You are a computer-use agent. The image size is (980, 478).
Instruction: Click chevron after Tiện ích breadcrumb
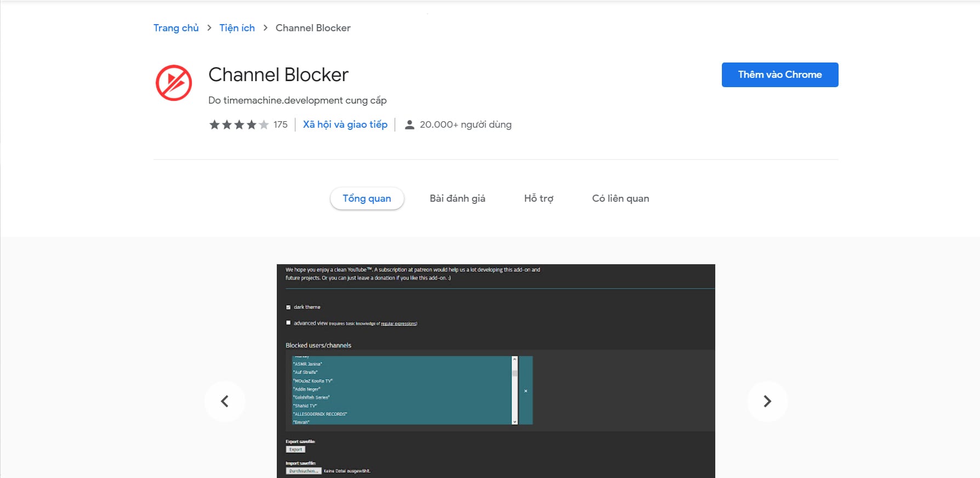point(265,28)
